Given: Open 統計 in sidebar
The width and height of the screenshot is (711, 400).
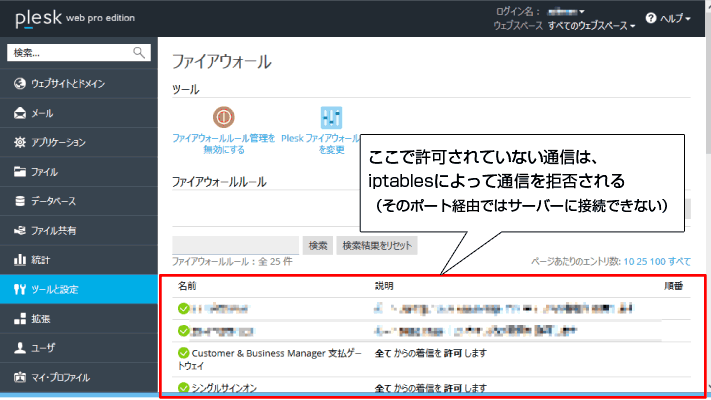Looking at the screenshot, I should coord(79,260).
